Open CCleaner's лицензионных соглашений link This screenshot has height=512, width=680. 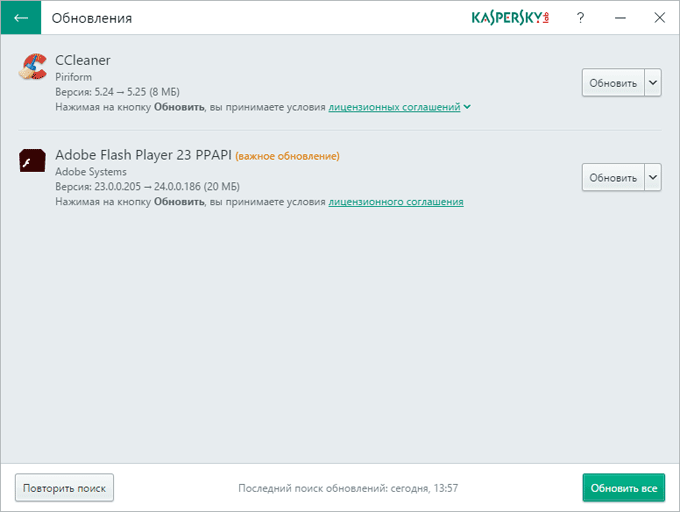pyautogui.click(x=394, y=107)
